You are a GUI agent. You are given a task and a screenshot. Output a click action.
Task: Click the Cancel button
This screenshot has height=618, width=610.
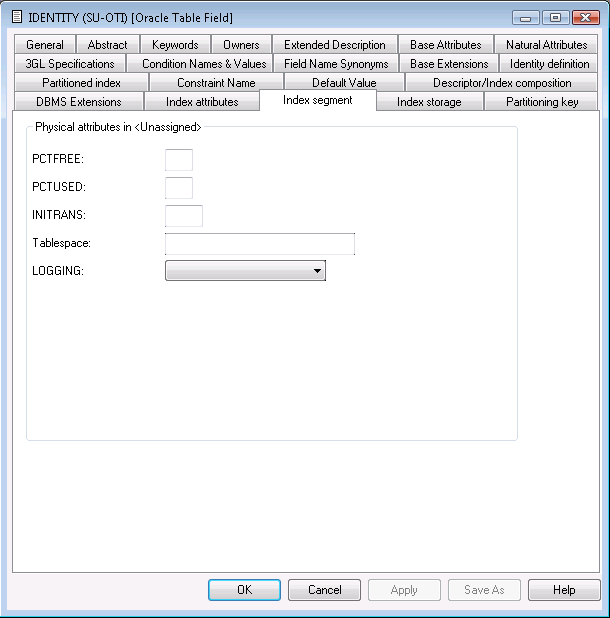pos(325,590)
